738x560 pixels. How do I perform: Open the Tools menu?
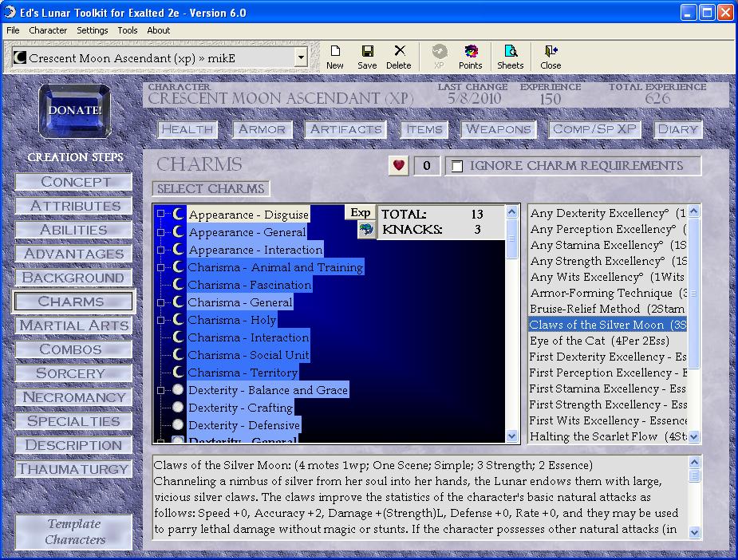click(x=128, y=30)
